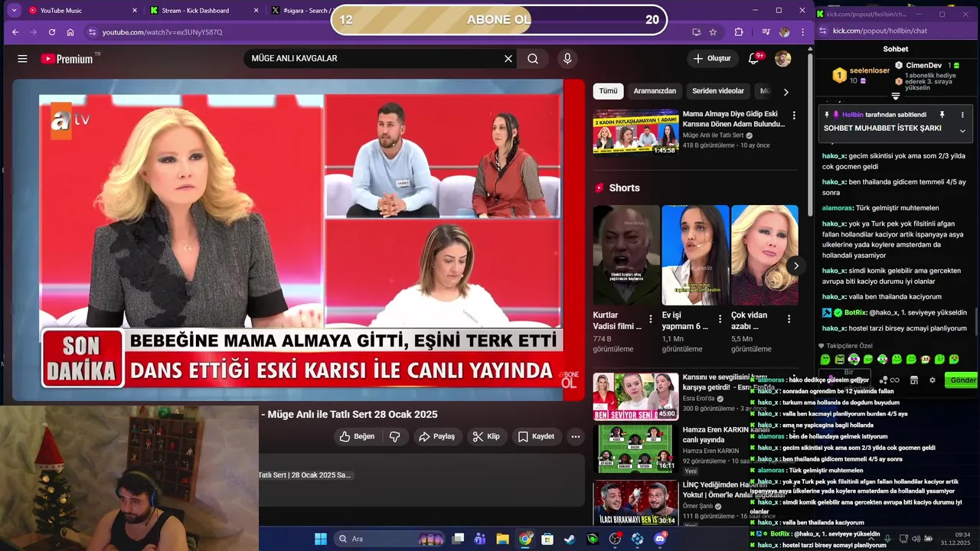The image size is (980, 551).
Task: Open options for Ev işi yapmam short
Action: tap(720, 318)
